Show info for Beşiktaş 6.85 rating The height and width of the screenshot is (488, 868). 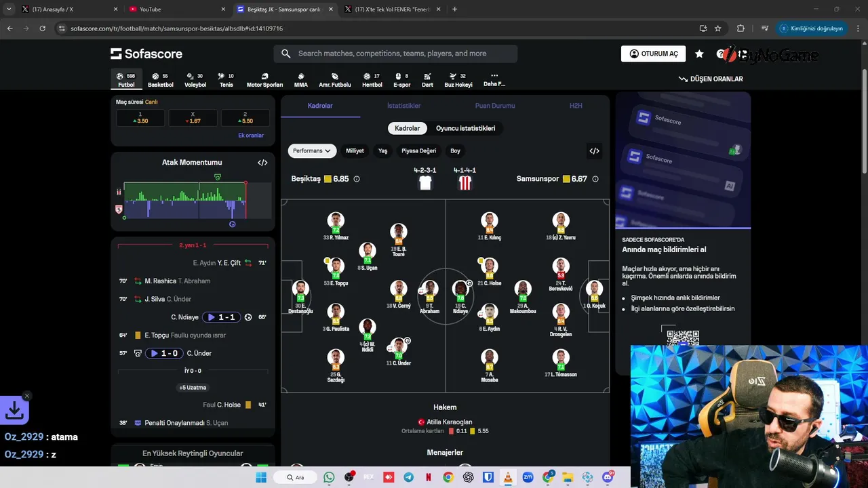point(357,179)
